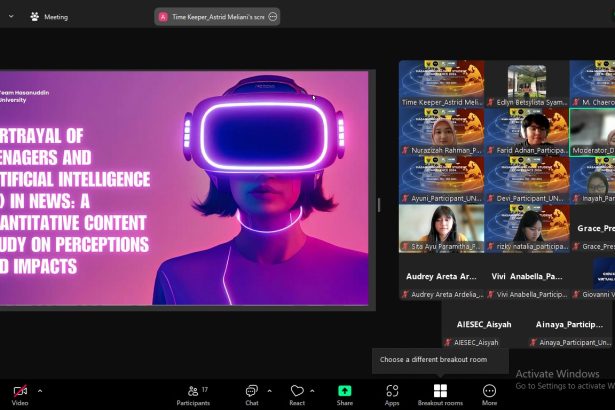Expand the React options arrow
This screenshot has width=615, height=410.
coord(312,390)
